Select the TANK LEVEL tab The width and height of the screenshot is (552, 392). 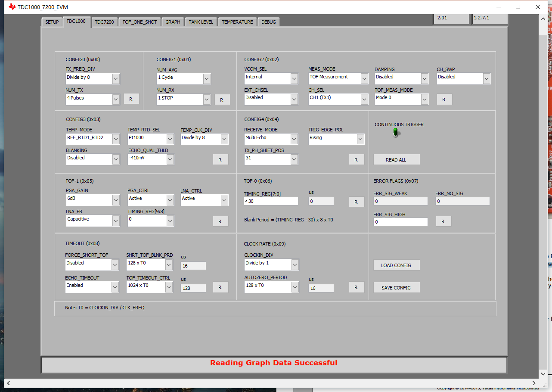click(201, 22)
